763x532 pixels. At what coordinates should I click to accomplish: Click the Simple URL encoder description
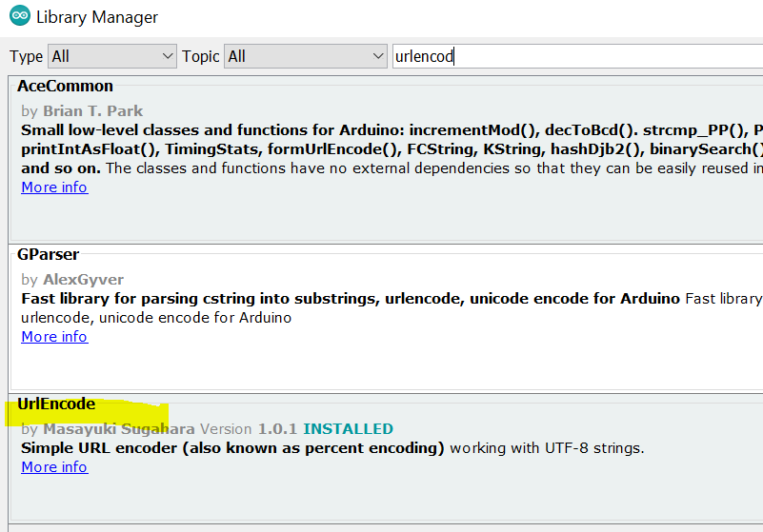click(233, 448)
